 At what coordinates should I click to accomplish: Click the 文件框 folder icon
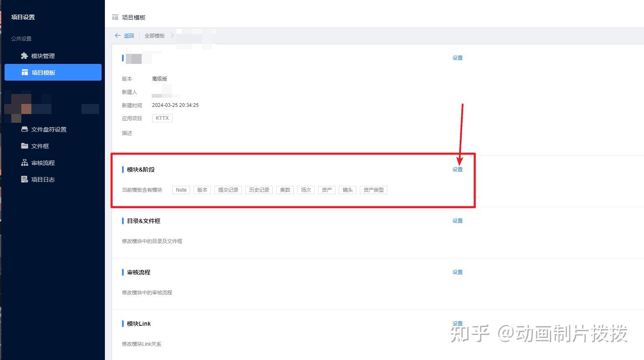[x=25, y=146]
